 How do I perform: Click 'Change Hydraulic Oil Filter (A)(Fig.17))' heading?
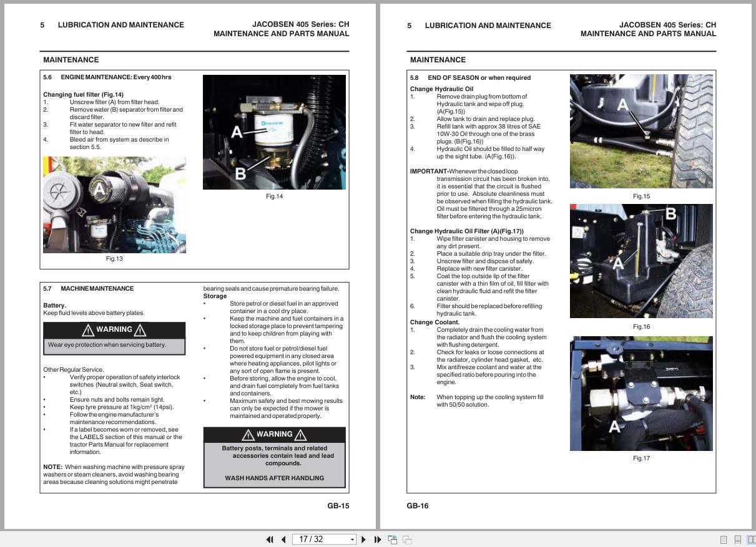click(x=467, y=231)
